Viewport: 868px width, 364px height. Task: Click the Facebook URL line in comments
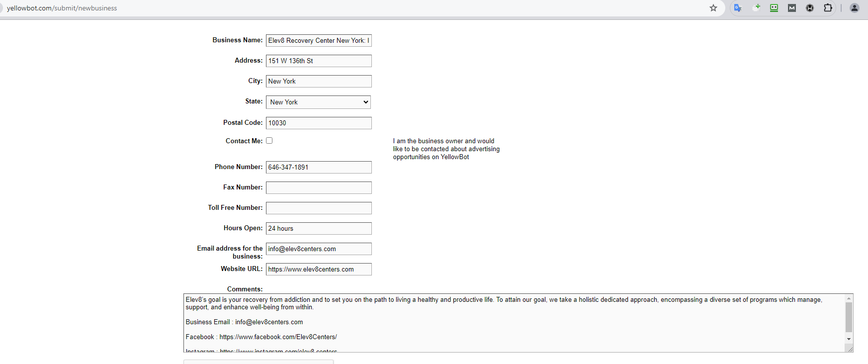tap(261, 337)
